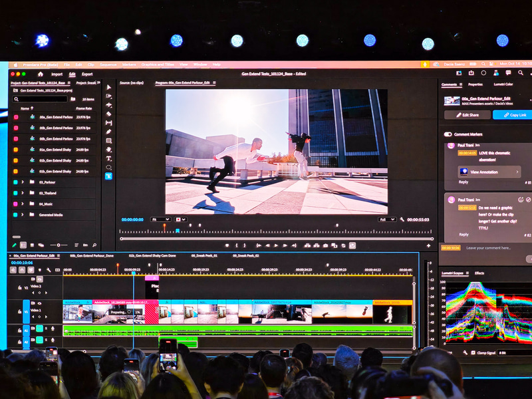
Task: Enable Clamp Signal checkbox in Lumetri Scopes
Action: coord(473,353)
